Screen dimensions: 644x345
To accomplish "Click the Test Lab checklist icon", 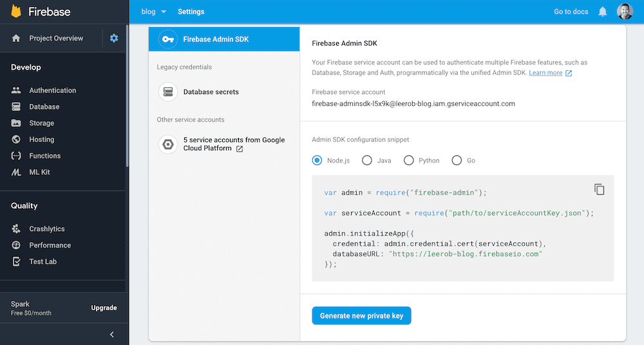I will [x=16, y=262].
